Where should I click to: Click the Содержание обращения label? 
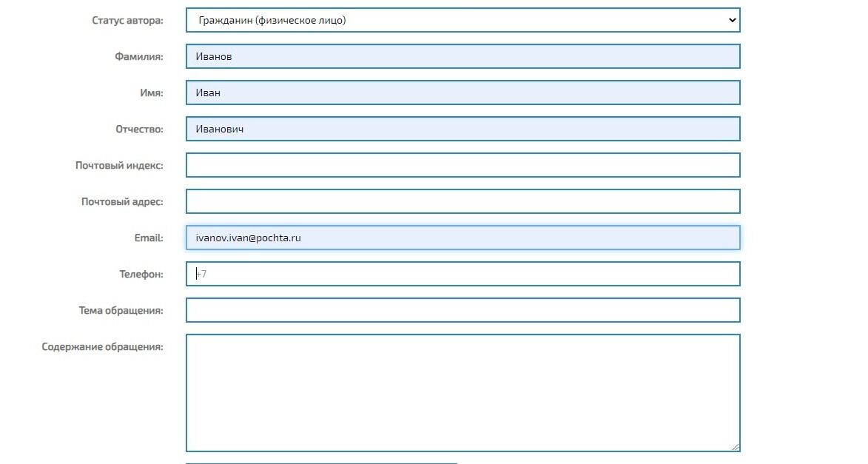(x=102, y=347)
